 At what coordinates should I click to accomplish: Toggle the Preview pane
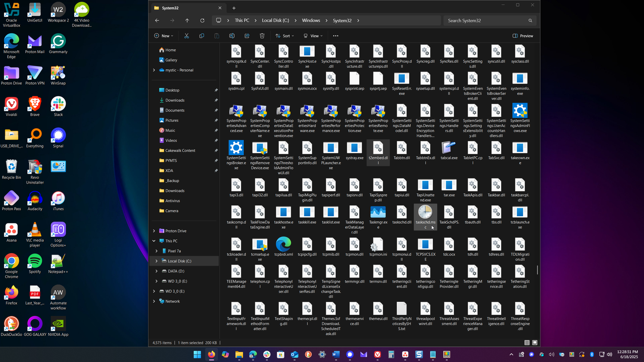pos(523,36)
